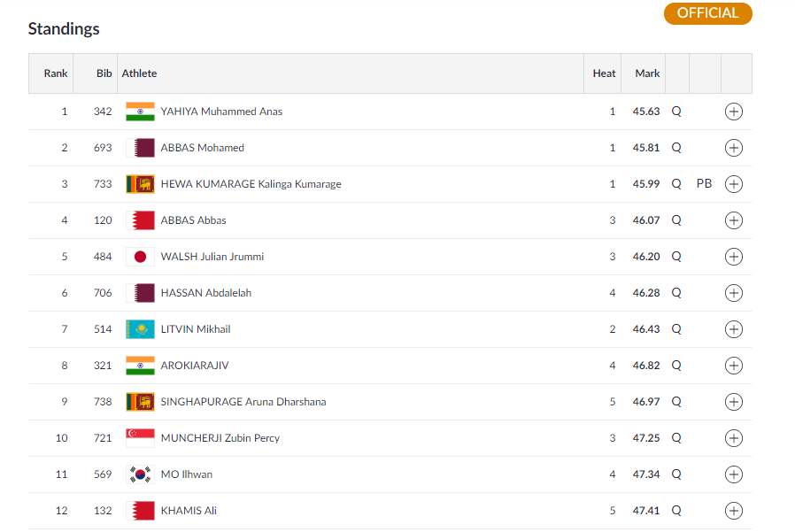This screenshot has width=795, height=532.
Task: Click Singapore flag beside MUNCHERJI Zubin Percy
Action: point(140,438)
